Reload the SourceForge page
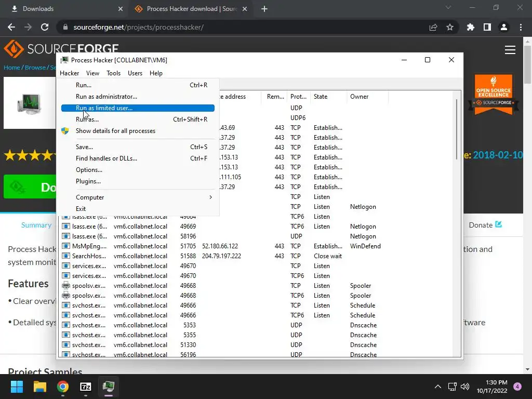532x399 pixels. point(45,27)
